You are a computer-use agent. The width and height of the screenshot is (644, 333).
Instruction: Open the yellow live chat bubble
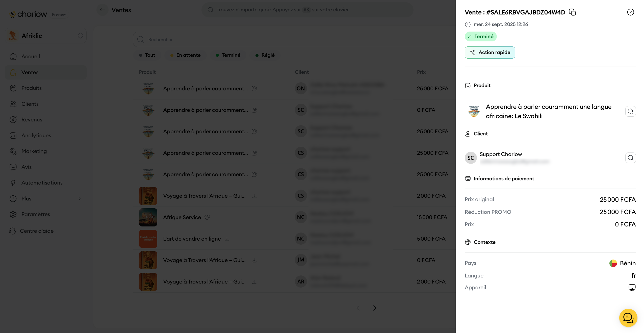click(628, 318)
